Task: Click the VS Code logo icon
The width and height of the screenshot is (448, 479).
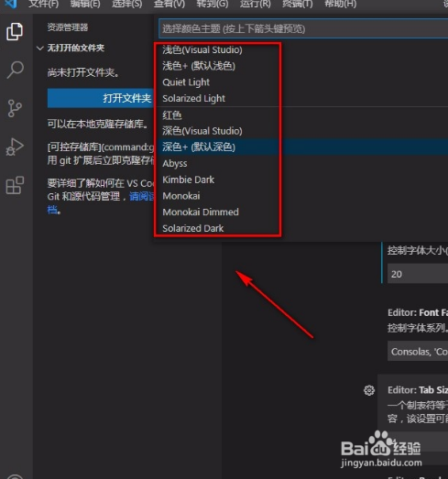Action: pos(11,4)
